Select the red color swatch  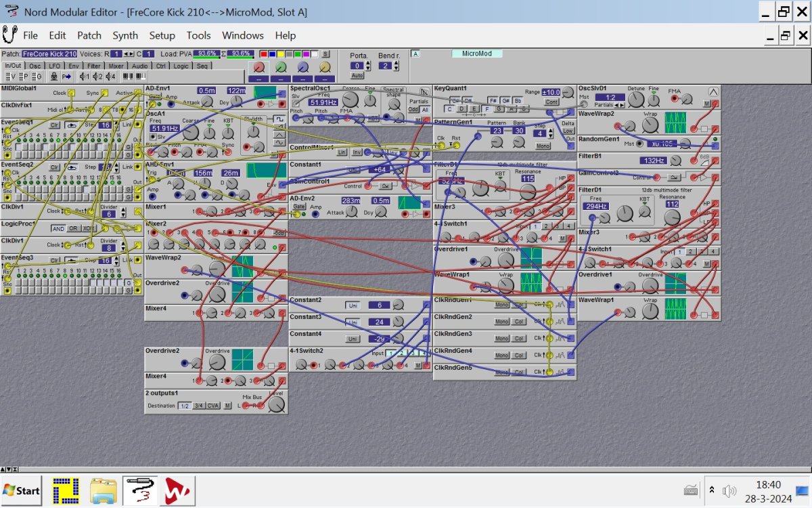(264, 54)
